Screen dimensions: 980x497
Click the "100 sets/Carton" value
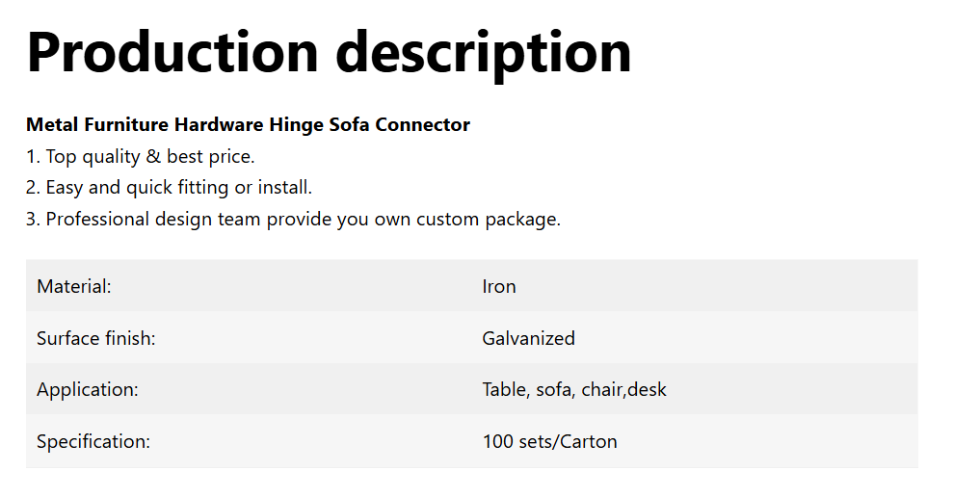coord(549,442)
